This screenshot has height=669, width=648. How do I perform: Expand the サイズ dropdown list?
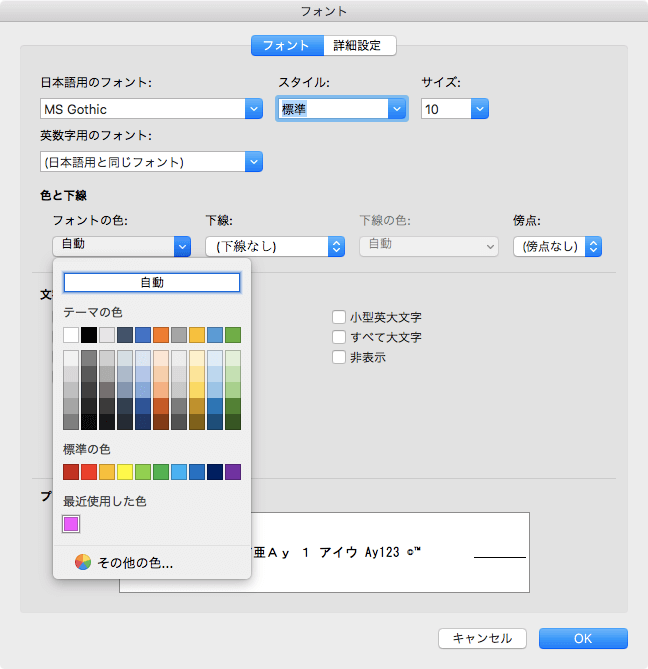point(480,109)
